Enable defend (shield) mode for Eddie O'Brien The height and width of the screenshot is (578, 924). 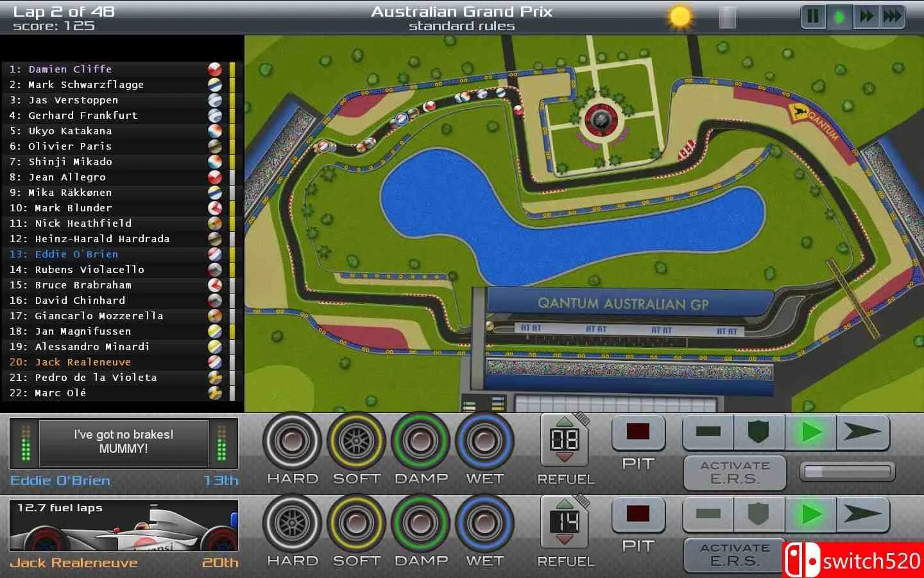click(758, 432)
